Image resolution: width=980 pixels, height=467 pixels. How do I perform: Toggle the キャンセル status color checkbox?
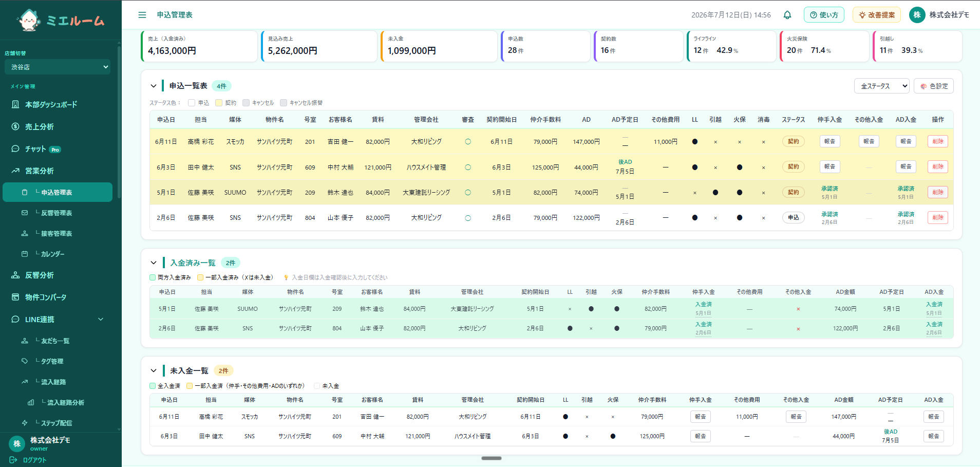246,103
